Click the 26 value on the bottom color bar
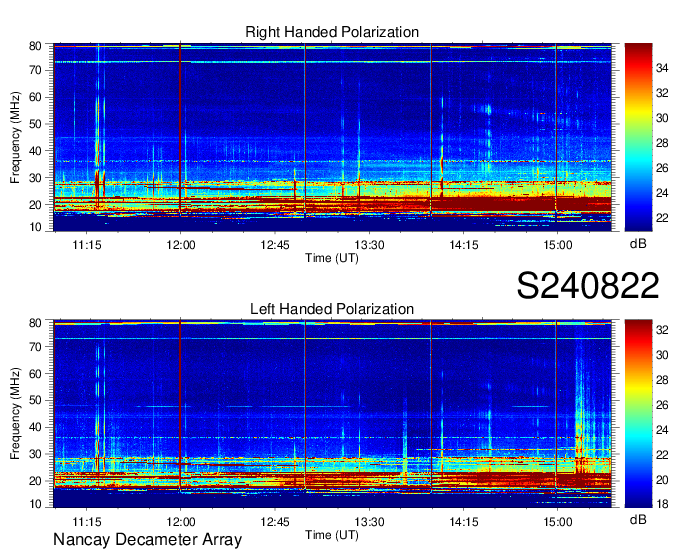Screen dimensions: 680x552 [662, 405]
